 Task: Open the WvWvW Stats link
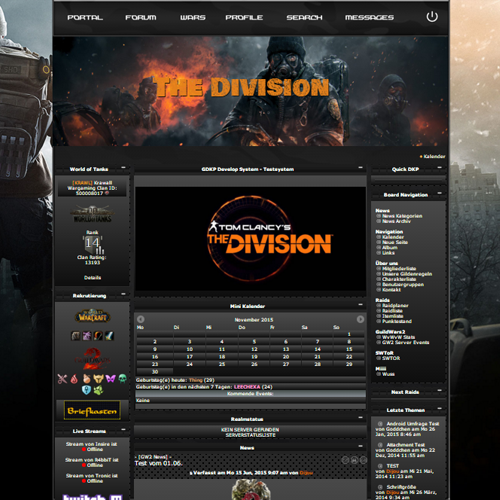tap(398, 337)
